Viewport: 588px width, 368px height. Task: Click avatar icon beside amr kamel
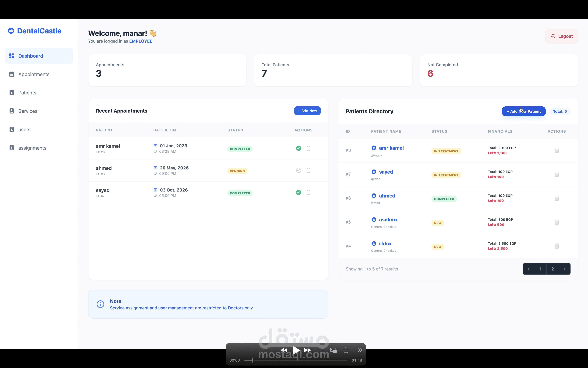tap(374, 148)
